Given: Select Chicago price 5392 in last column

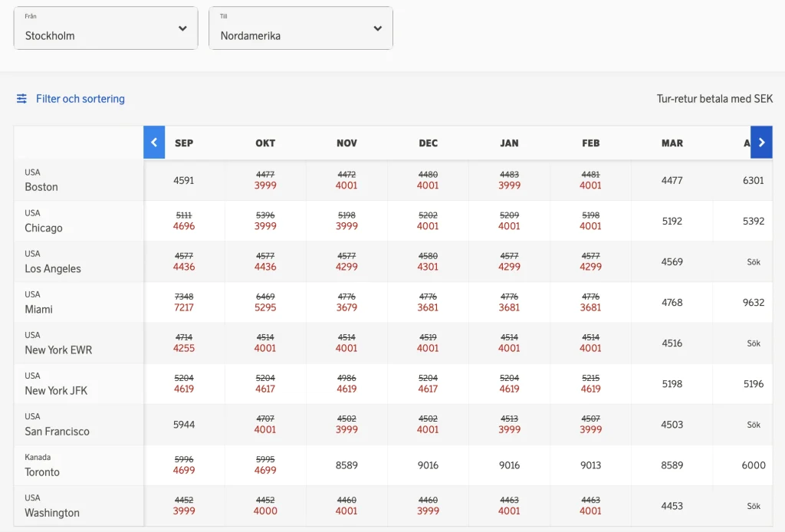Looking at the screenshot, I should tap(754, 222).
